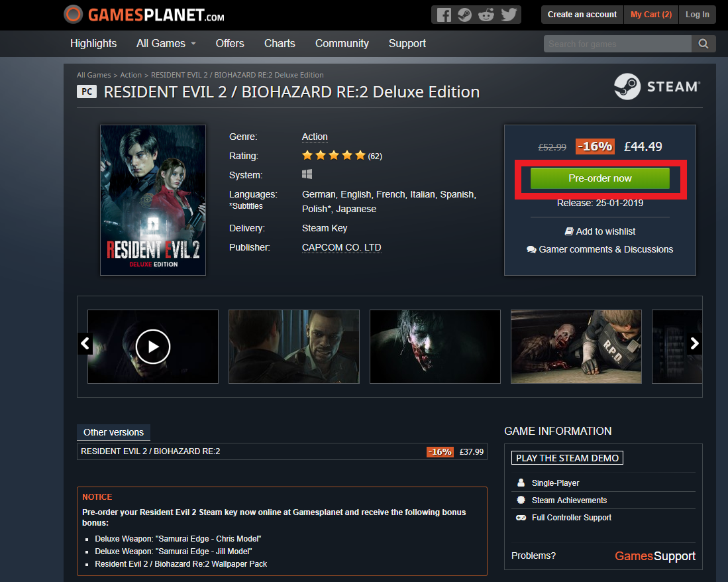Select the Other versions tab

(113, 432)
